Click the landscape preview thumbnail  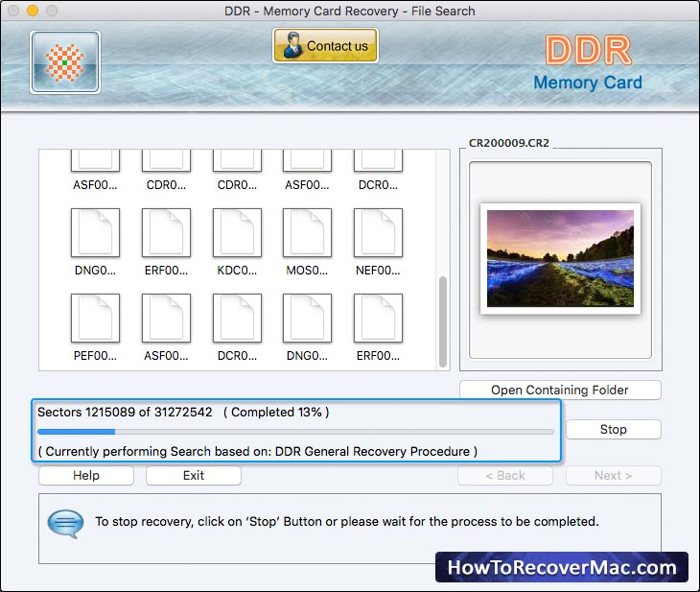coord(560,259)
